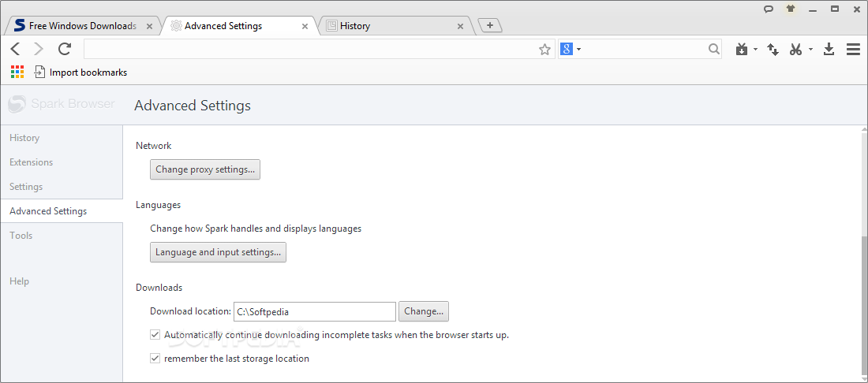Click Language and input settings button

click(218, 252)
